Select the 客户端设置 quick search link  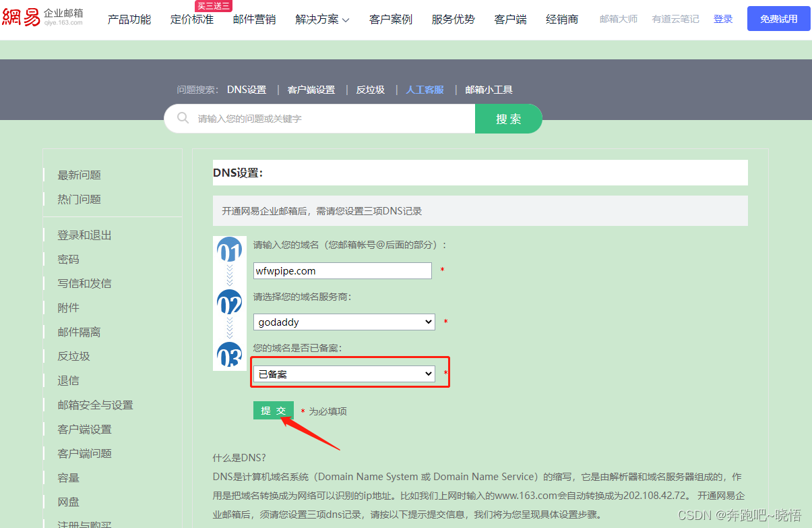(x=311, y=90)
